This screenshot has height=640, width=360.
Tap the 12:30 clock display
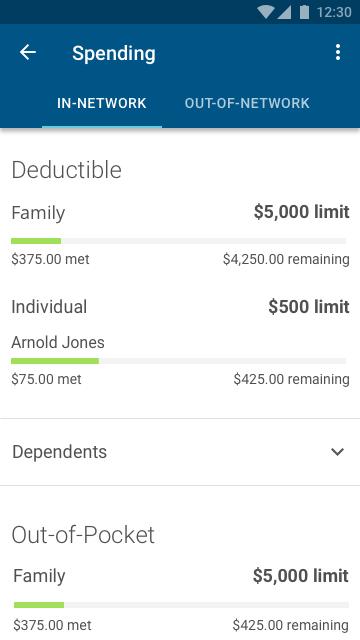pos(334,13)
